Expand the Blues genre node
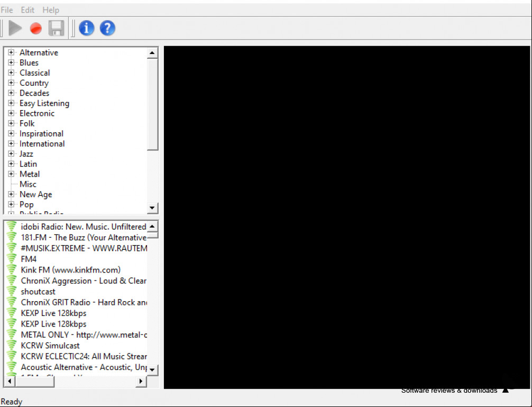Image resolution: width=532 pixels, height=407 pixels. point(11,62)
